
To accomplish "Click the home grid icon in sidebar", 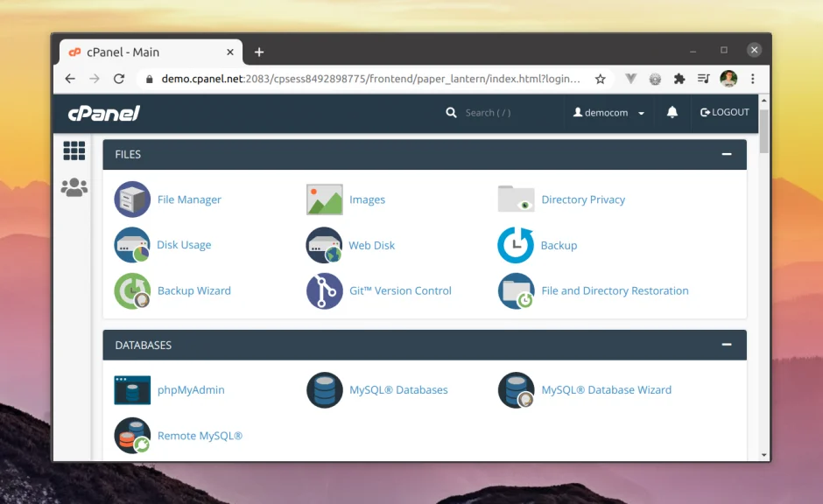I will (x=74, y=151).
